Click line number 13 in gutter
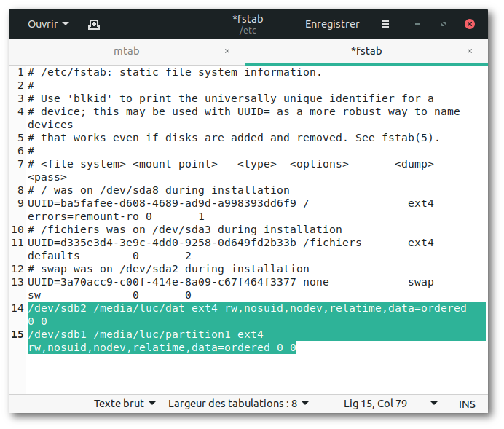 click(17, 282)
